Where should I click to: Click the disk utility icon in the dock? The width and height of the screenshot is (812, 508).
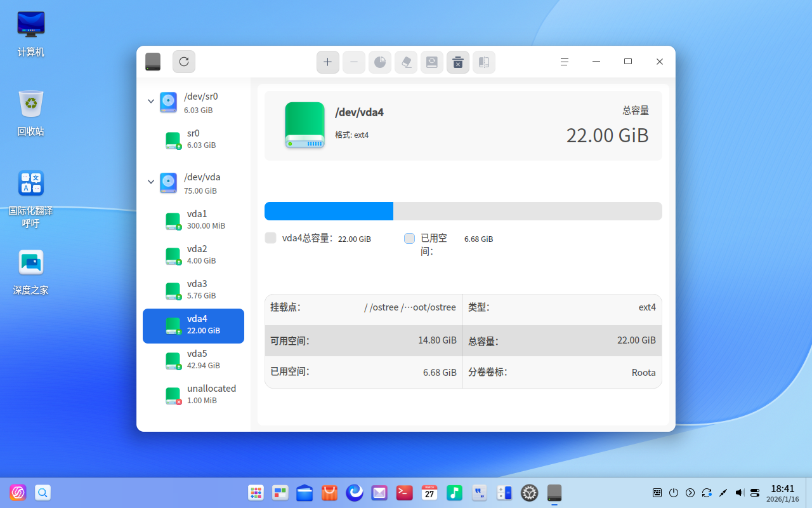[x=554, y=493]
